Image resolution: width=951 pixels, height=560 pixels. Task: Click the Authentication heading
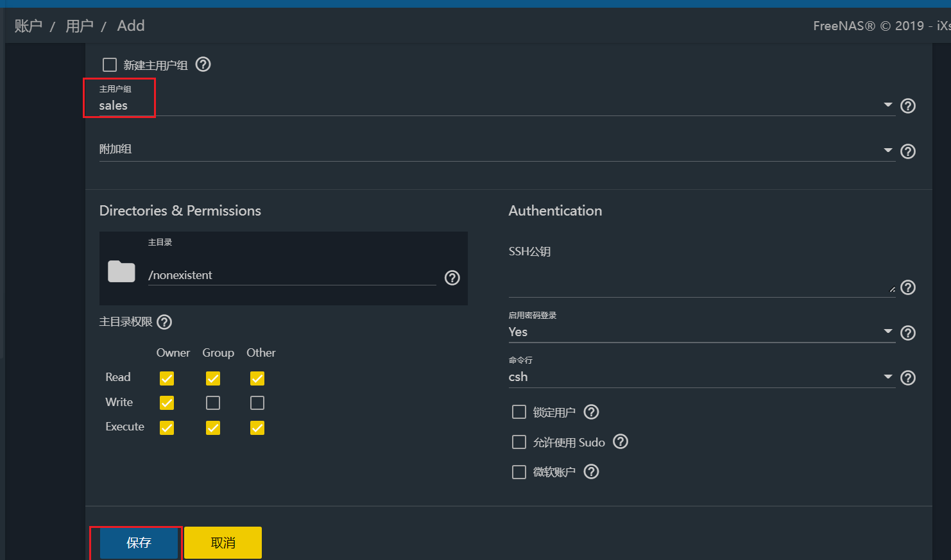pyautogui.click(x=555, y=210)
